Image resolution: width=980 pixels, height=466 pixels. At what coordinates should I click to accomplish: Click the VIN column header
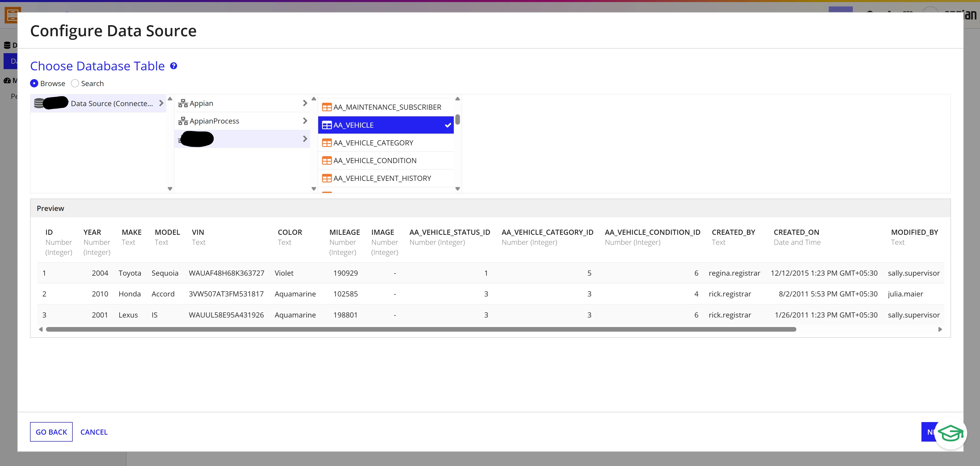(x=198, y=232)
